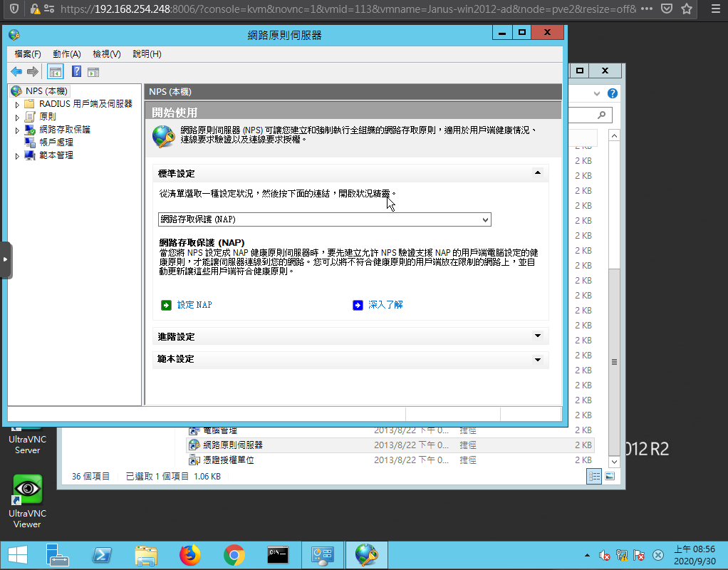Viewport: 728px width, 570px height.
Task: Select 帳戶處理 in the tree
Action: [x=56, y=142]
